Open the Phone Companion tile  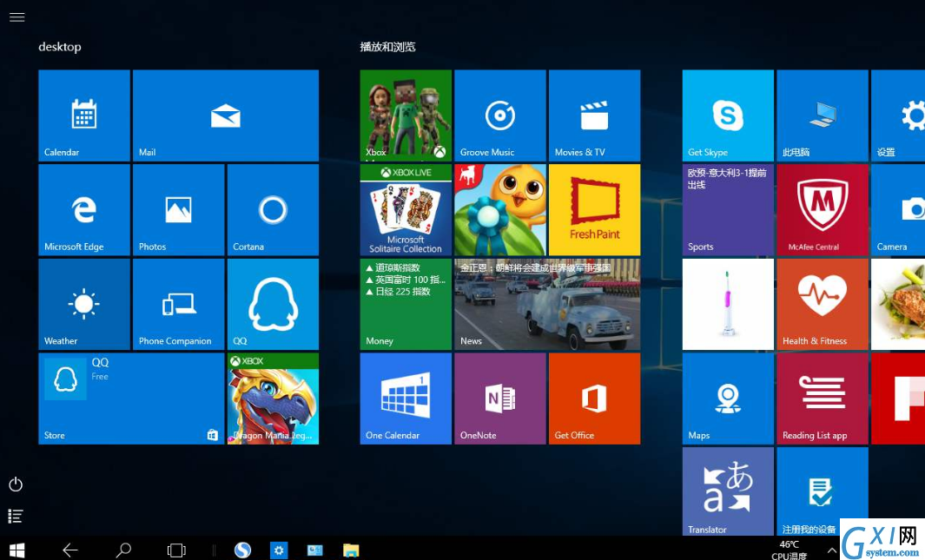point(179,304)
